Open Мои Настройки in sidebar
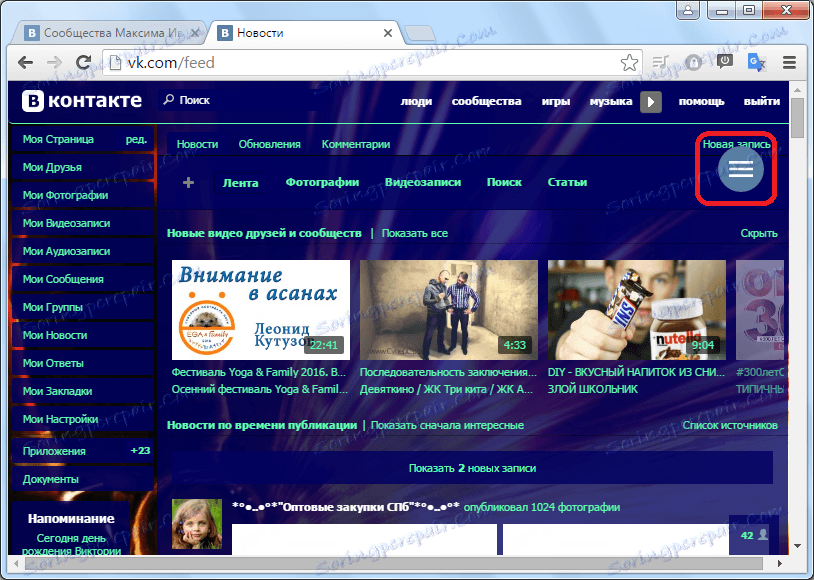The height and width of the screenshot is (580, 814). (x=83, y=420)
